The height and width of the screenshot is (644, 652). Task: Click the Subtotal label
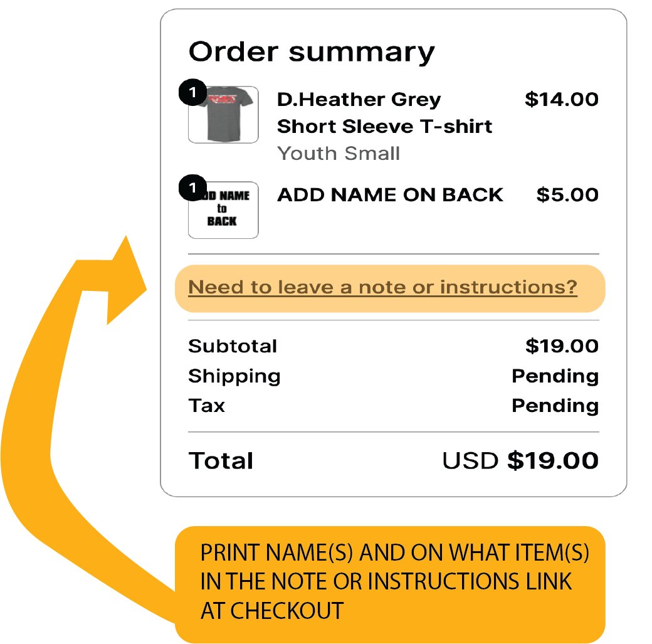[x=233, y=346]
